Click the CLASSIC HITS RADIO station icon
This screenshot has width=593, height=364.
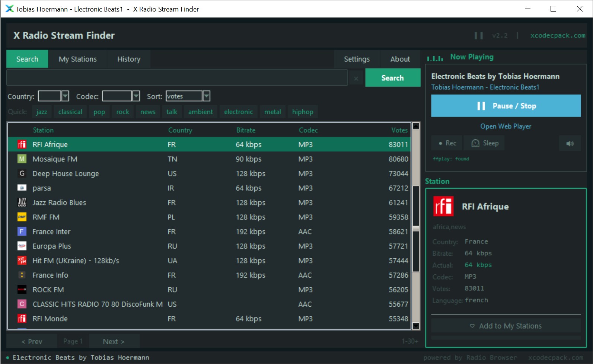[22, 304]
